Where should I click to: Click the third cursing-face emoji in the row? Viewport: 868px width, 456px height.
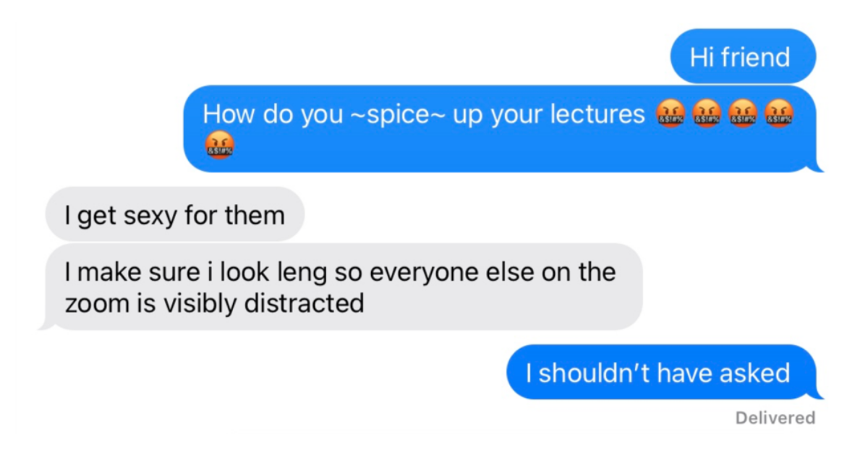[x=742, y=114]
